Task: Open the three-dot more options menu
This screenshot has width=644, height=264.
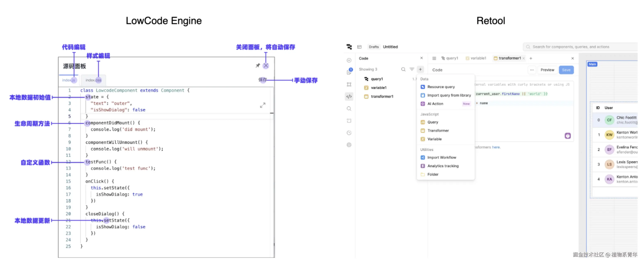Action: pyautogui.click(x=532, y=70)
